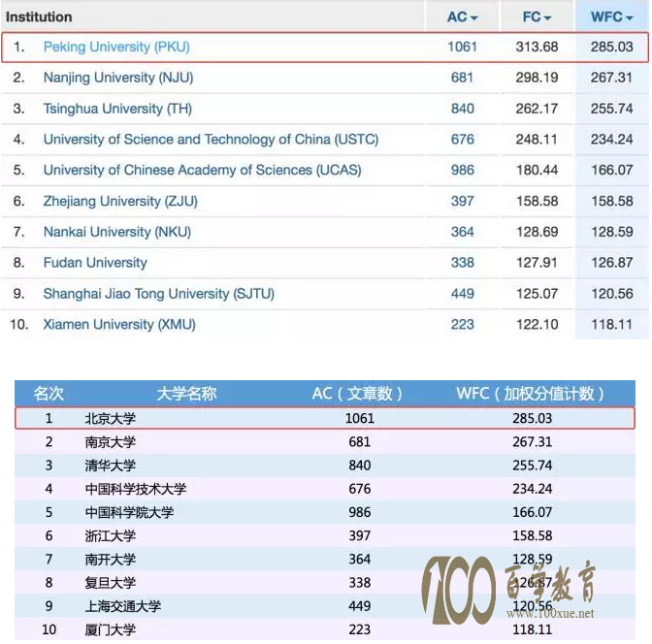Select 南开大学 in Chinese table
This screenshot has height=644, width=652.
(x=111, y=560)
